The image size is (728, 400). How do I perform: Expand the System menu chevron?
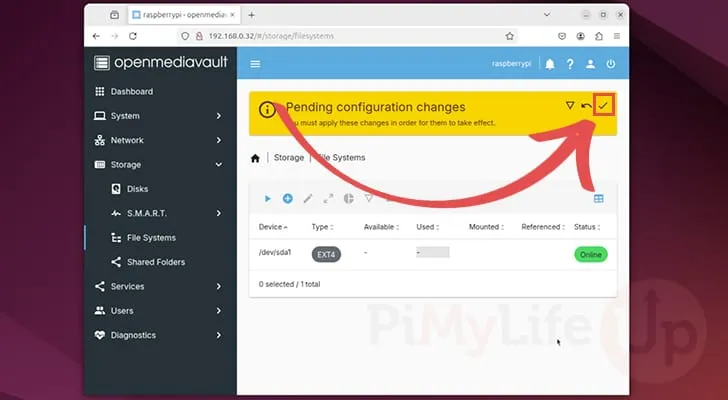(x=219, y=116)
